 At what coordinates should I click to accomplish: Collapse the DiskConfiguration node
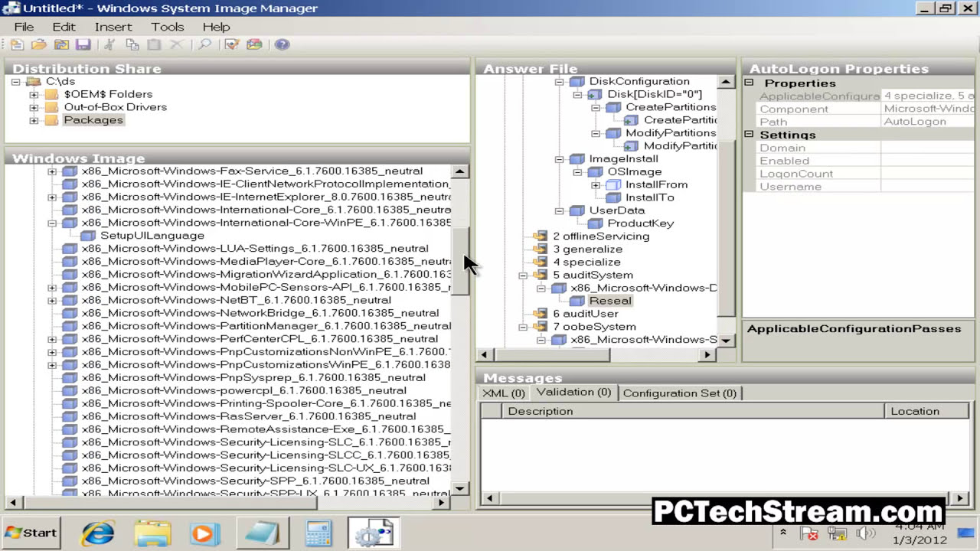coord(559,81)
